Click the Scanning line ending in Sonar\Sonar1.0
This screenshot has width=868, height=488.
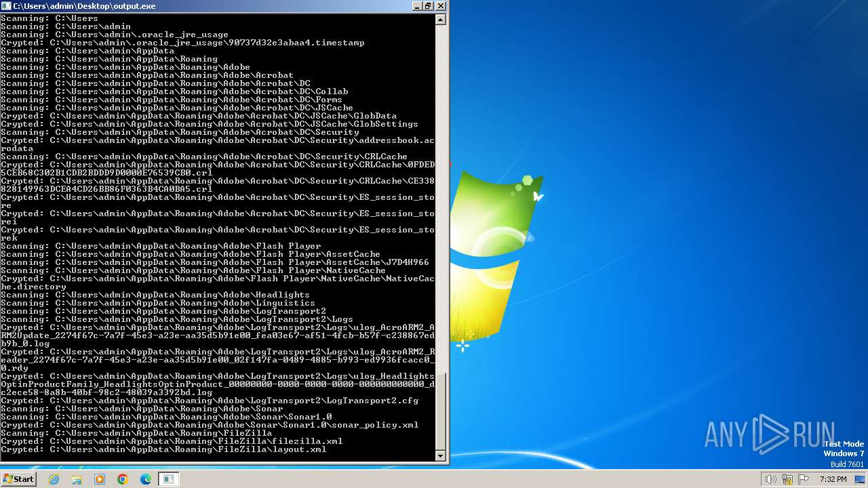(166, 417)
